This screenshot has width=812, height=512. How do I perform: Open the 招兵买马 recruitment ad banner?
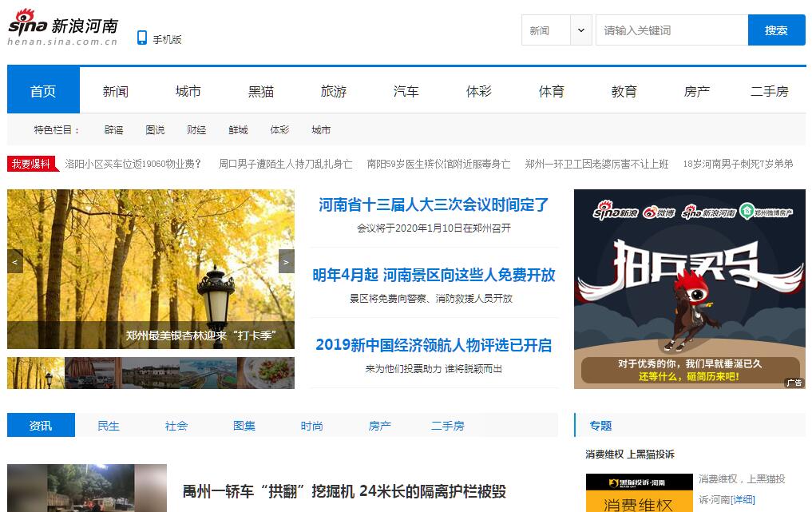(689, 289)
